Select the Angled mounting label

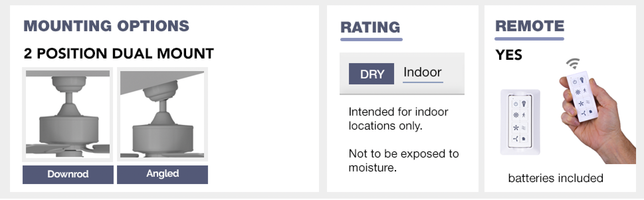162,174
